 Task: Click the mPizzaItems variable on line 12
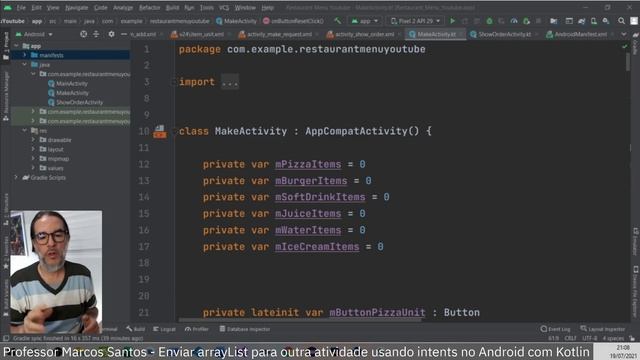pos(308,164)
